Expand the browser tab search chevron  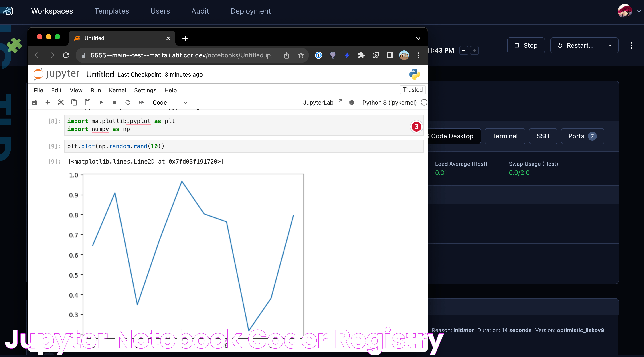(x=418, y=38)
